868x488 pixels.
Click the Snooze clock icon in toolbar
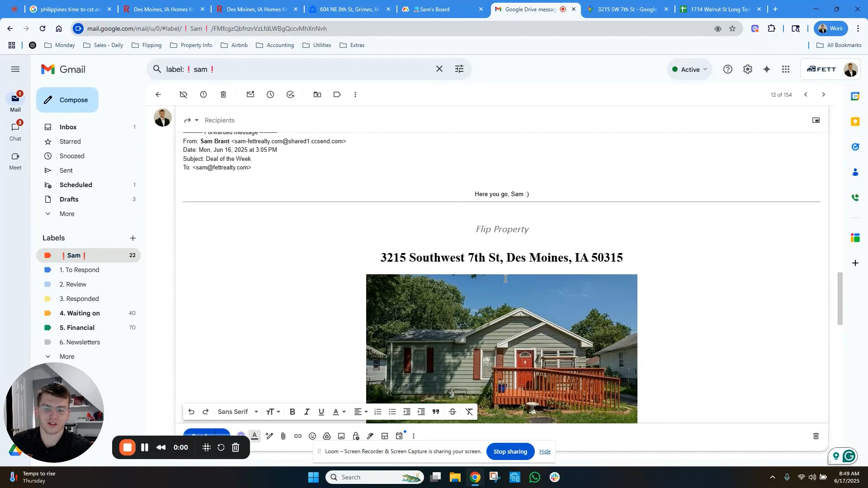point(270,94)
